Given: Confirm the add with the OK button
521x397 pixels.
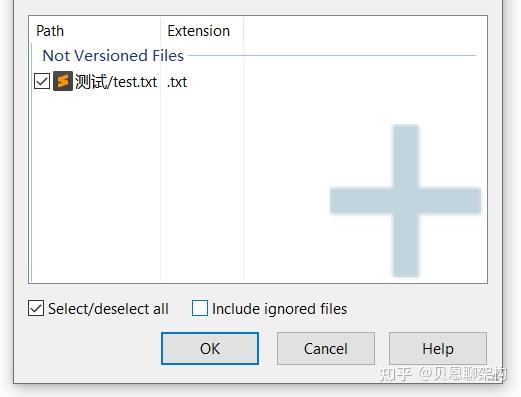Looking at the screenshot, I should coord(210,349).
